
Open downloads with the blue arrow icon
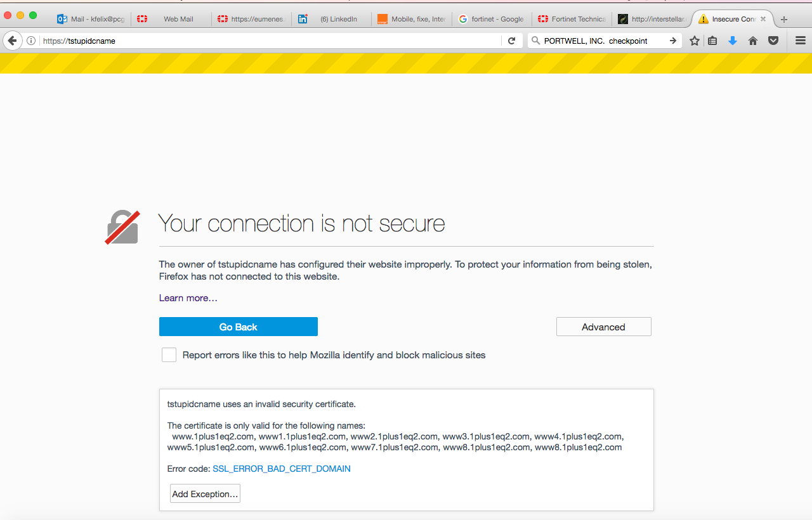tap(733, 40)
